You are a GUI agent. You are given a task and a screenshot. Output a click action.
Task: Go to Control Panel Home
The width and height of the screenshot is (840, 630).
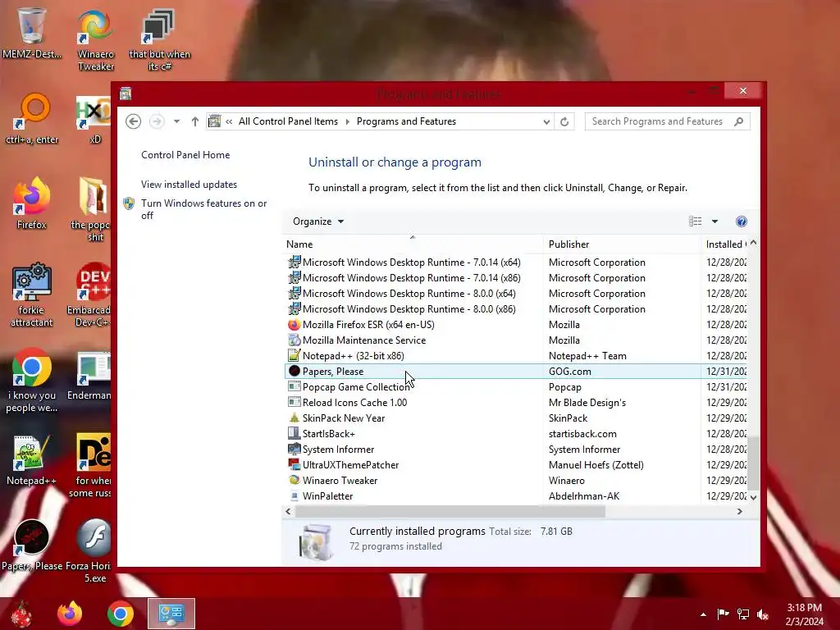[x=185, y=155]
